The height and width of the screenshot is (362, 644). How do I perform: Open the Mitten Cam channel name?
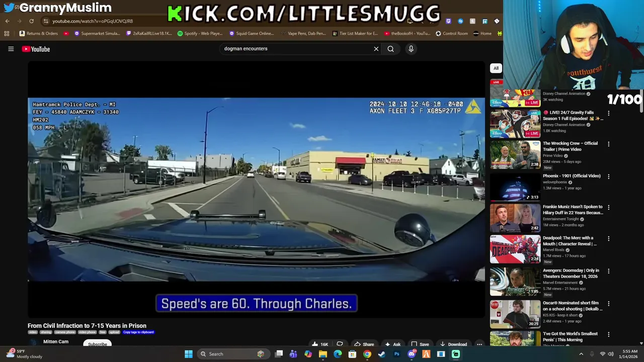[x=56, y=342]
